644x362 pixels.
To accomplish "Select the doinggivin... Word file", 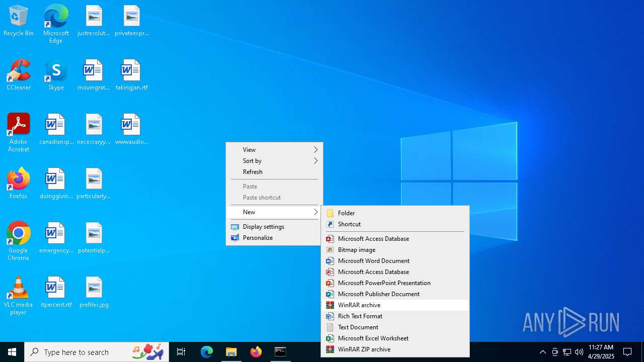I will [56, 184].
